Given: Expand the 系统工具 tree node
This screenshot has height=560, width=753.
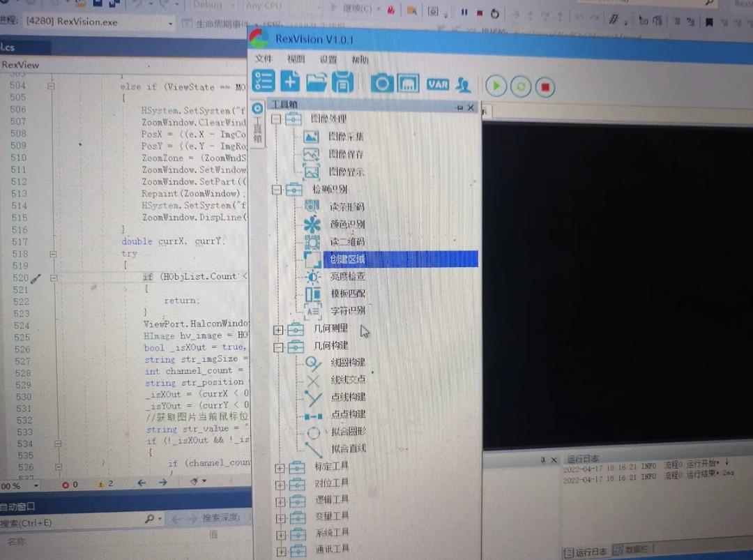Looking at the screenshot, I should tap(282, 535).
